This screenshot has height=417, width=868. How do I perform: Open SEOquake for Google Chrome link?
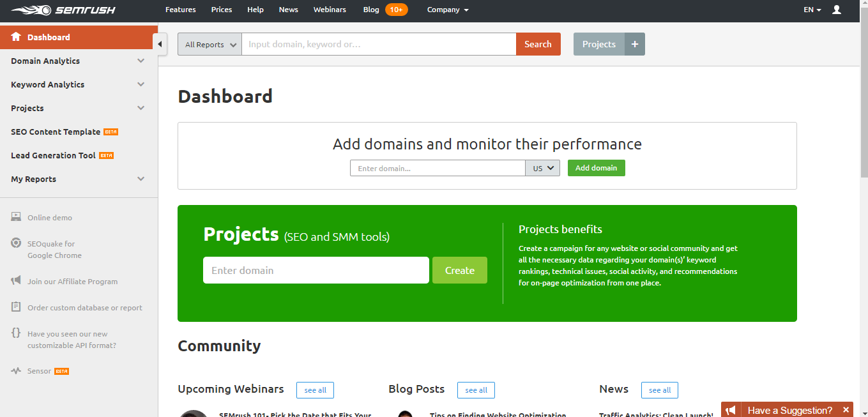tap(54, 249)
